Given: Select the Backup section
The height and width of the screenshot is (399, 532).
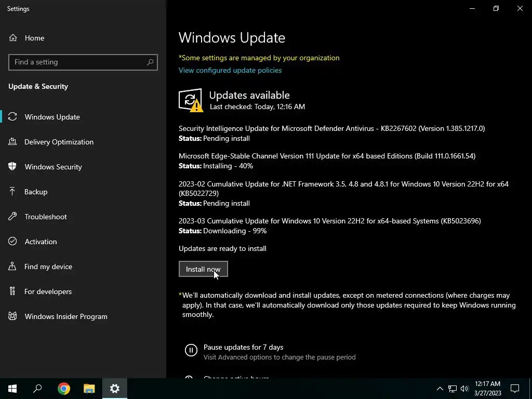Looking at the screenshot, I should point(83,192).
